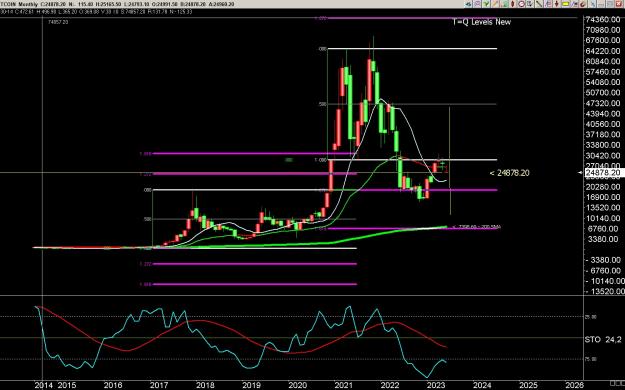Click the 'TCOIN Monthly' title text

19,4
